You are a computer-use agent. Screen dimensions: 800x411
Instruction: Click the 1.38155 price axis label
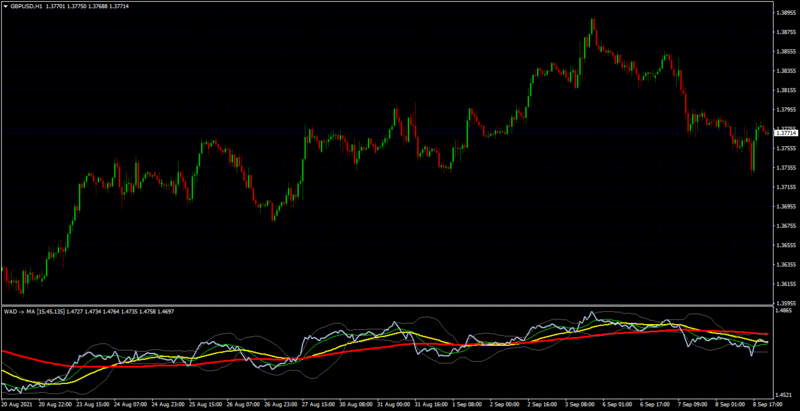[786, 90]
